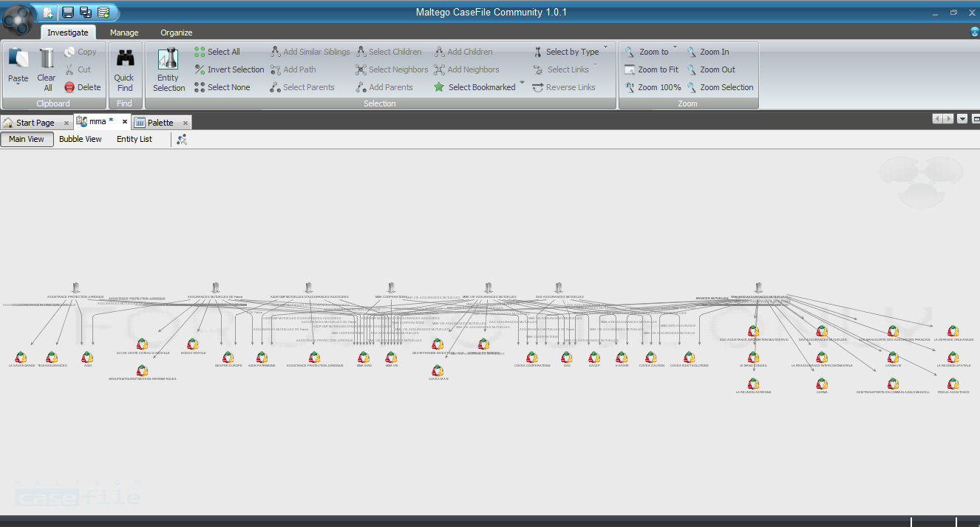The width and height of the screenshot is (980, 527).
Task: Create a new graph from quick toolbar
Action: [47, 12]
